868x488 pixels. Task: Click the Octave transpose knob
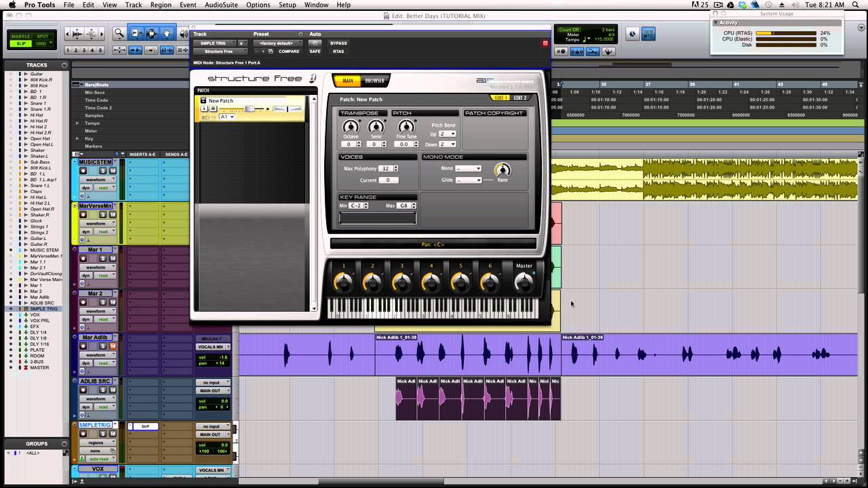coord(351,127)
